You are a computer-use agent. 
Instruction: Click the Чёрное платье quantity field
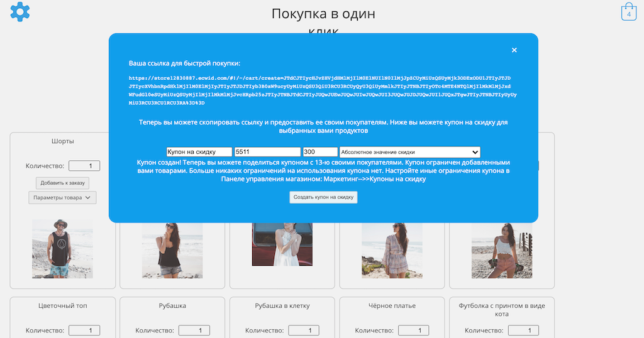tap(414, 330)
